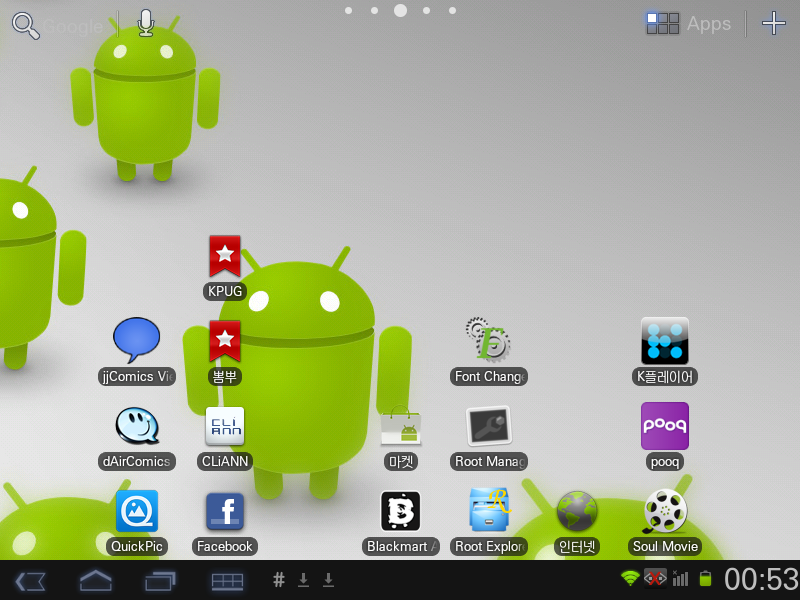
Task: Open the first download notification icon
Action: tap(304, 580)
